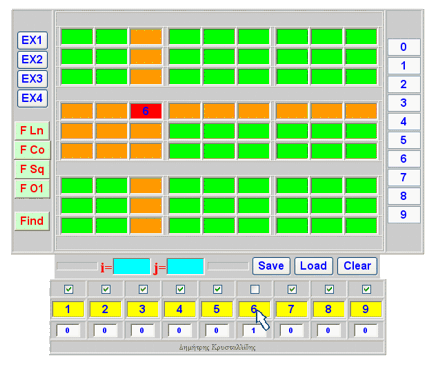Click the yellow 2 button

click(105, 309)
